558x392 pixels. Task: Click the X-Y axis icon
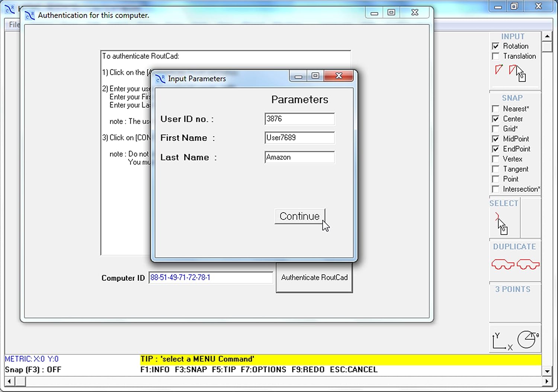coord(502,341)
